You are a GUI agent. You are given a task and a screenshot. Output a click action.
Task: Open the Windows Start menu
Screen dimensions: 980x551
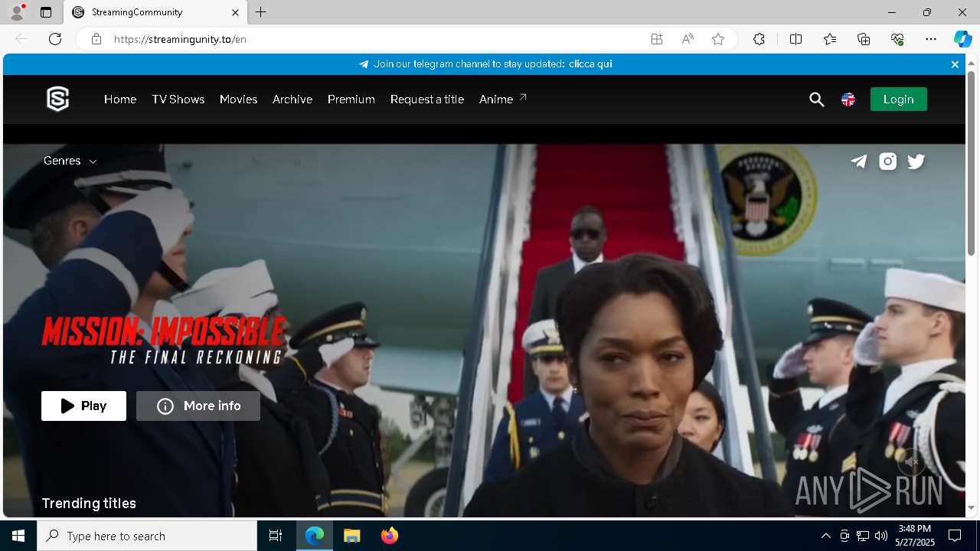click(x=18, y=536)
